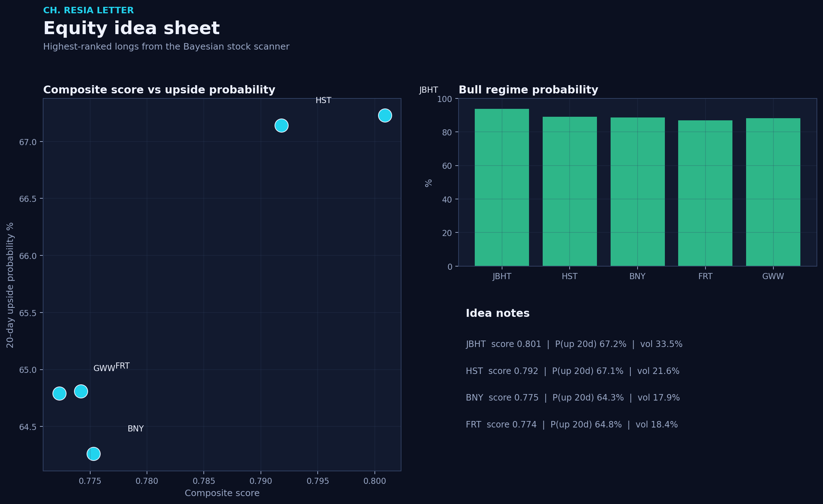Click the HST score 0.792 note line
823x504 pixels.
pos(573,371)
